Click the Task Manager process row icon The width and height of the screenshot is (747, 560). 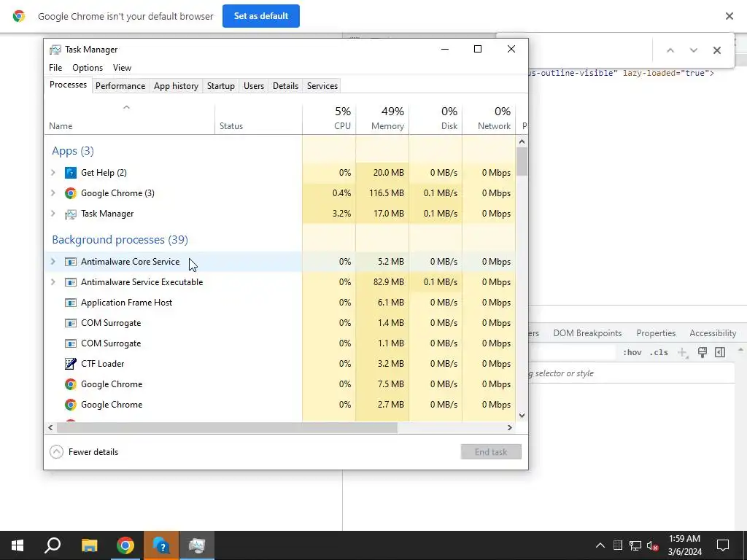pos(71,214)
